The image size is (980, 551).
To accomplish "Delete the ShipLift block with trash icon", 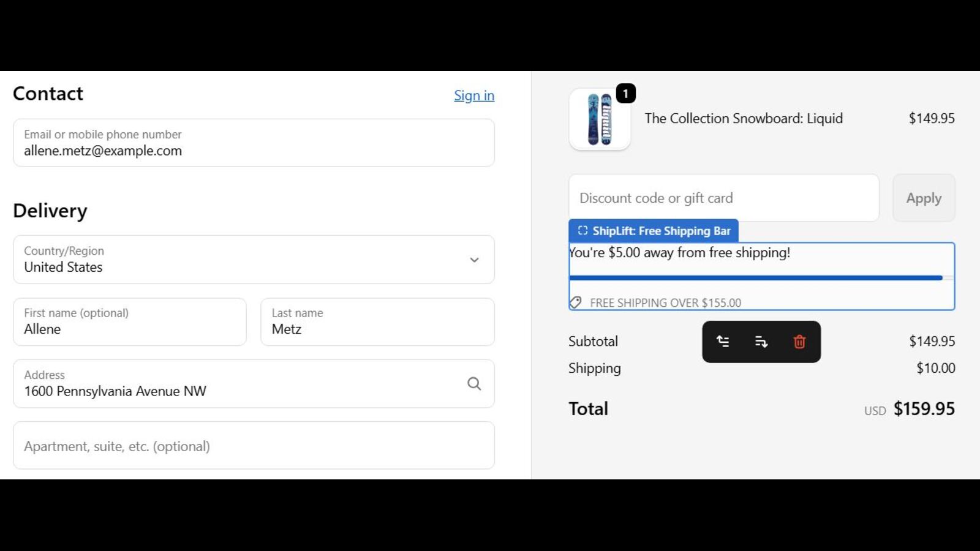I will [799, 342].
